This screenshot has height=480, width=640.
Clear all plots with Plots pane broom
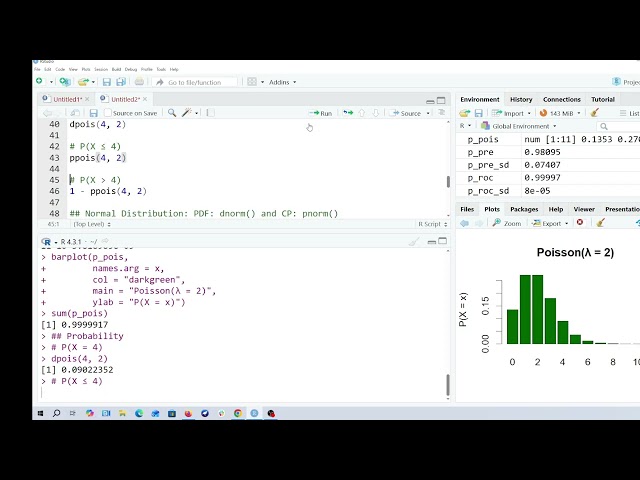point(600,223)
